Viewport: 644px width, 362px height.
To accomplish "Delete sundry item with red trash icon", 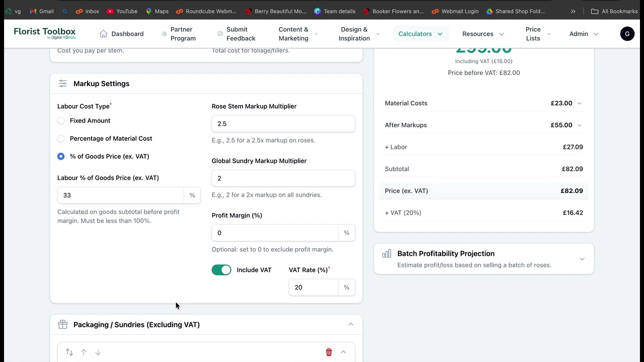I will (329, 352).
